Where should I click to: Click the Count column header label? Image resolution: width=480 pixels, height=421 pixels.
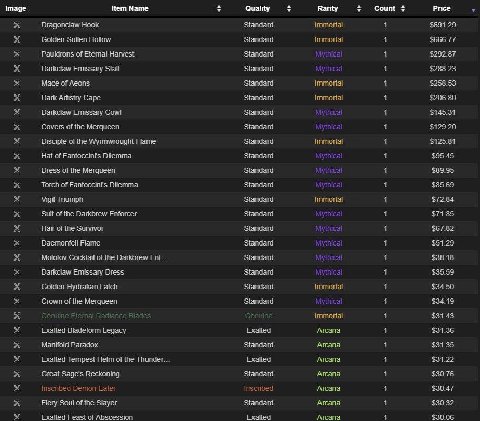tap(385, 9)
